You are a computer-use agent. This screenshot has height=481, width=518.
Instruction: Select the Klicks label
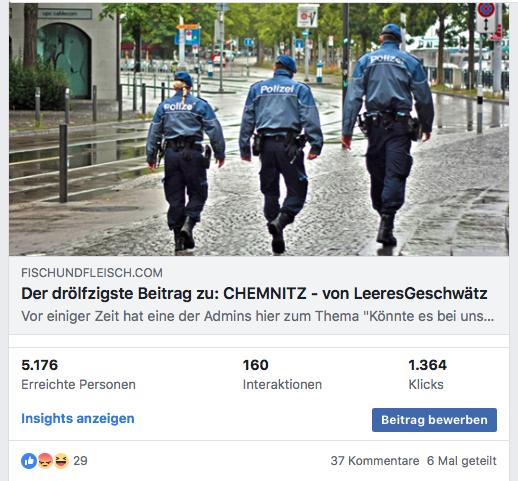tap(426, 385)
